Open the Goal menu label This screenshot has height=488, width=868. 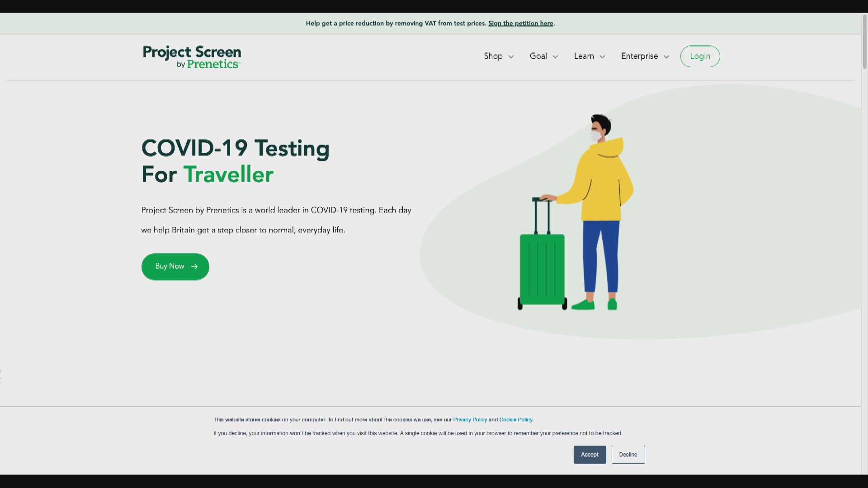pos(538,56)
